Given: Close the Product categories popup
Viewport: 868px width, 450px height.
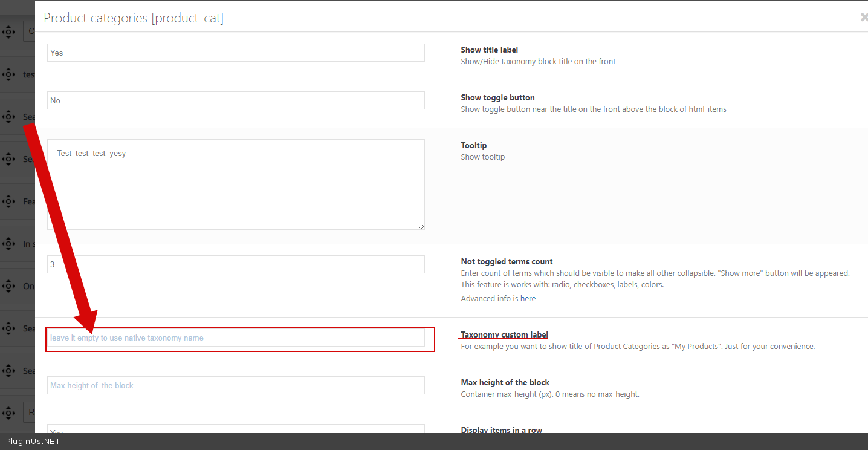Looking at the screenshot, I should pyautogui.click(x=864, y=18).
